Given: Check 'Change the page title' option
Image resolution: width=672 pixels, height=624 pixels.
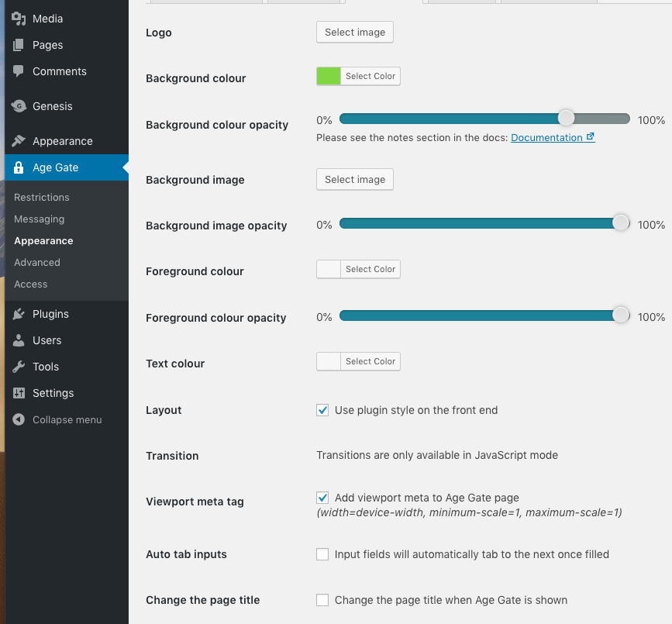Looking at the screenshot, I should click(322, 600).
